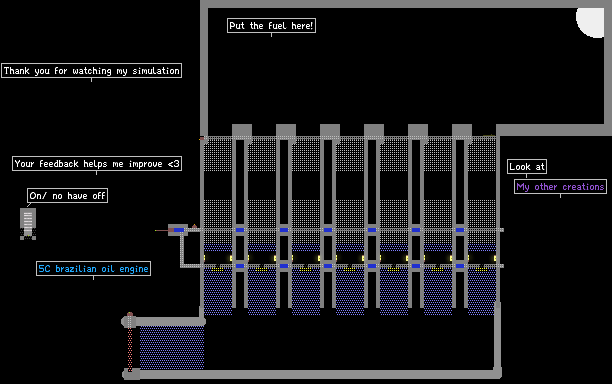Click the 'Put the fuel here!' sign
Screen dimensions: 612x384
(271, 26)
